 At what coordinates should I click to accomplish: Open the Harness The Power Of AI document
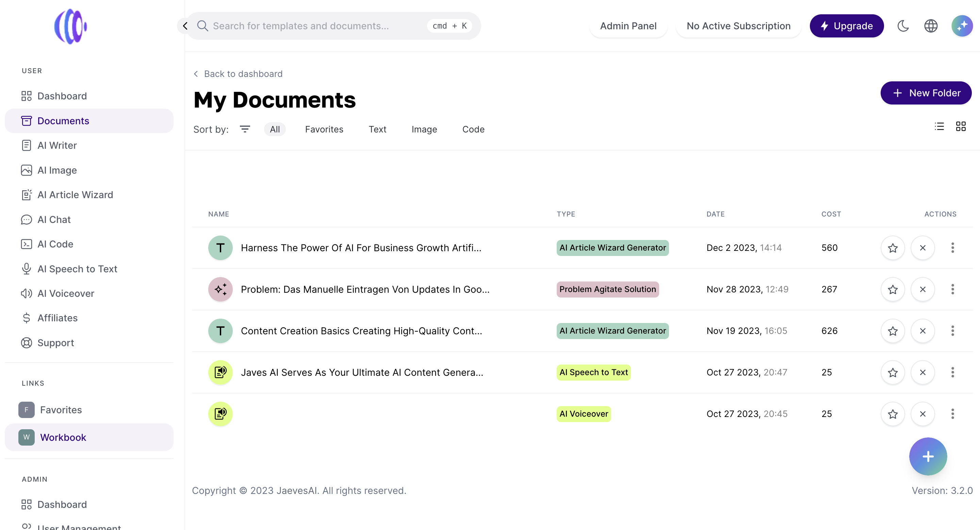pyautogui.click(x=361, y=248)
